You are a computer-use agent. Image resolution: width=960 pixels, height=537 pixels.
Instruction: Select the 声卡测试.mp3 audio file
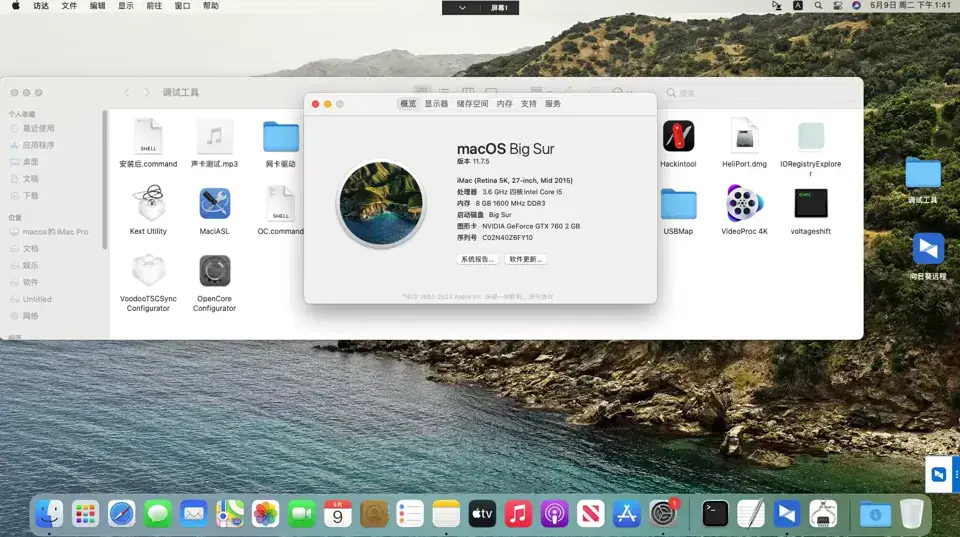[214, 136]
